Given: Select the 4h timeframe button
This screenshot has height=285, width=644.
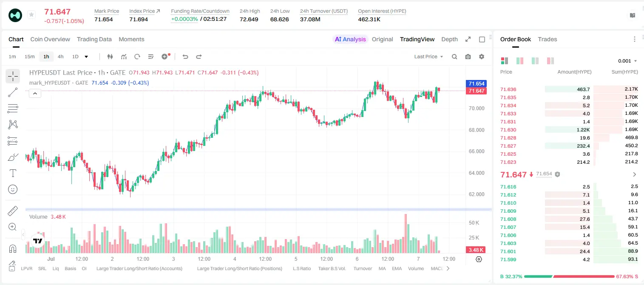Looking at the screenshot, I should 60,57.
